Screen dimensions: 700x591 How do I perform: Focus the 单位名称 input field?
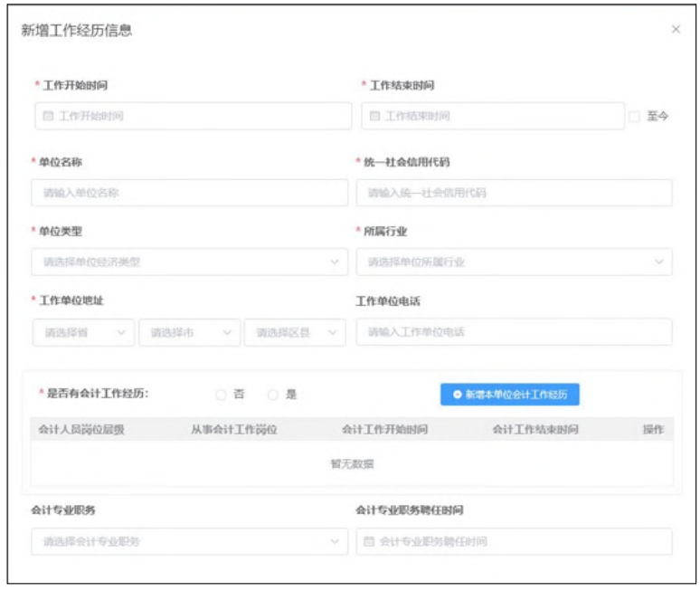[189, 193]
